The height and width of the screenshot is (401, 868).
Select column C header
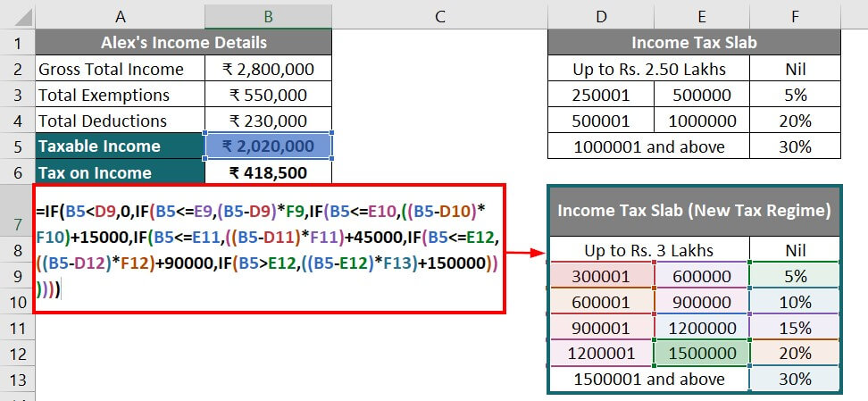pyautogui.click(x=440, y=17)
